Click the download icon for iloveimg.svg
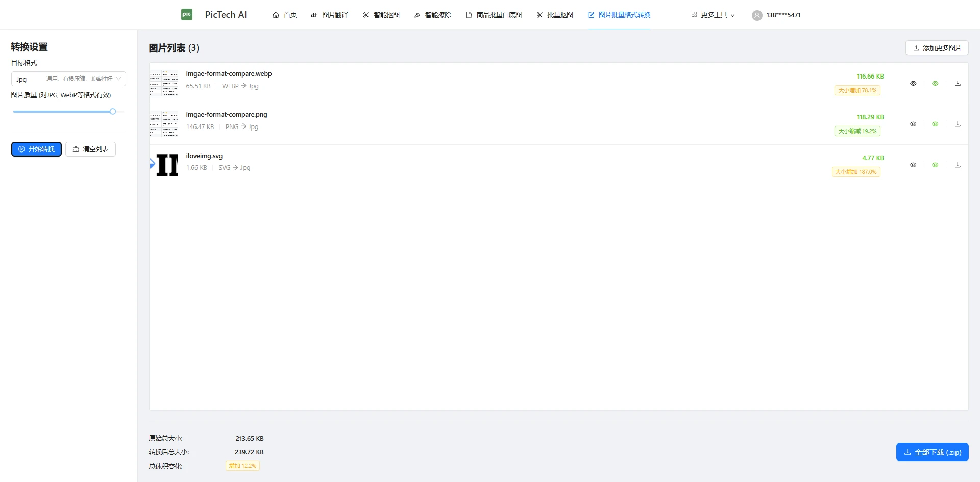Screen dimensions: 980x482 point(958,164)
